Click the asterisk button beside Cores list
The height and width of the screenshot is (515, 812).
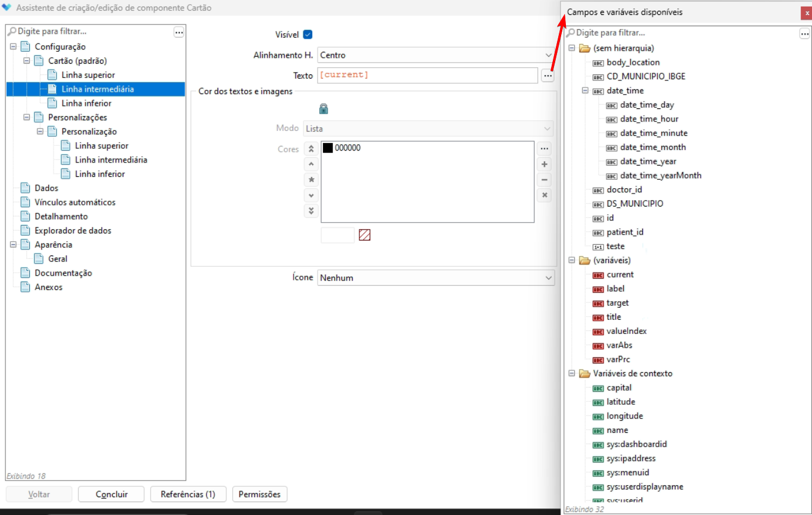pos(311,180)
